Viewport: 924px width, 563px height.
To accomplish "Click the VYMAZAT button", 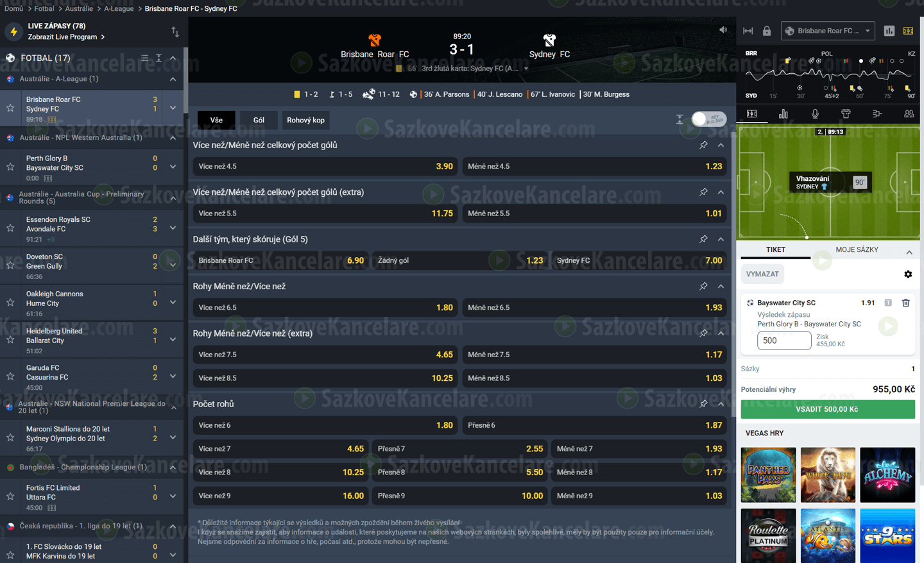I will pos(762,274).
